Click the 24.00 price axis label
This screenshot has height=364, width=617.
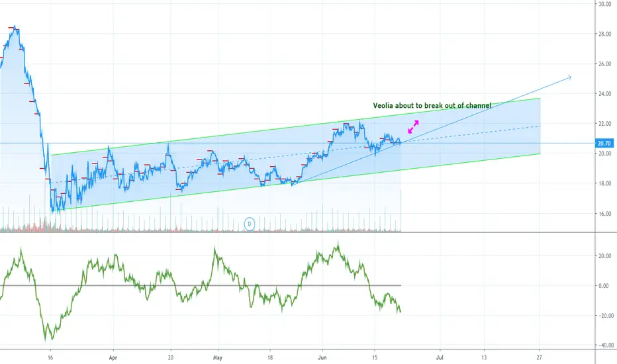coord(605,94)
